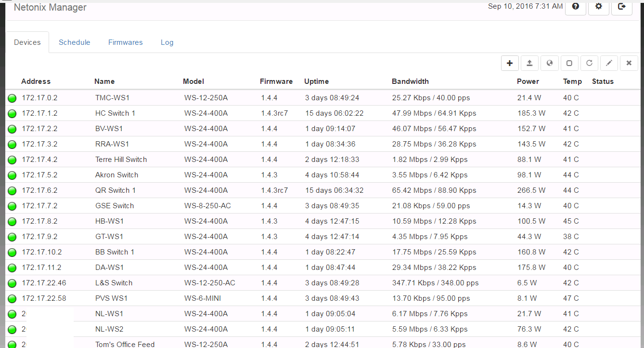Click the square icon in device toolbar
The width and height of the screenshot is (644, 348).
(569, 63)
